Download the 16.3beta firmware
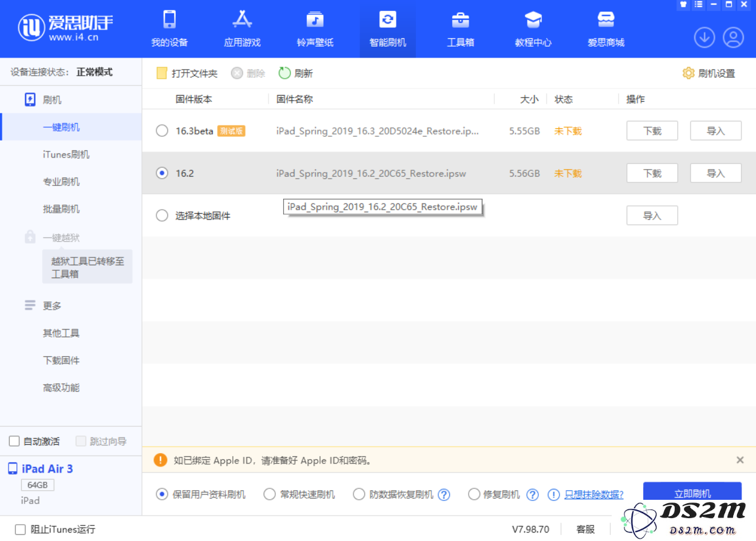Image resolution: width=756 pixels, height=541 pixels. pyautogui.click(x=652, y=131)
